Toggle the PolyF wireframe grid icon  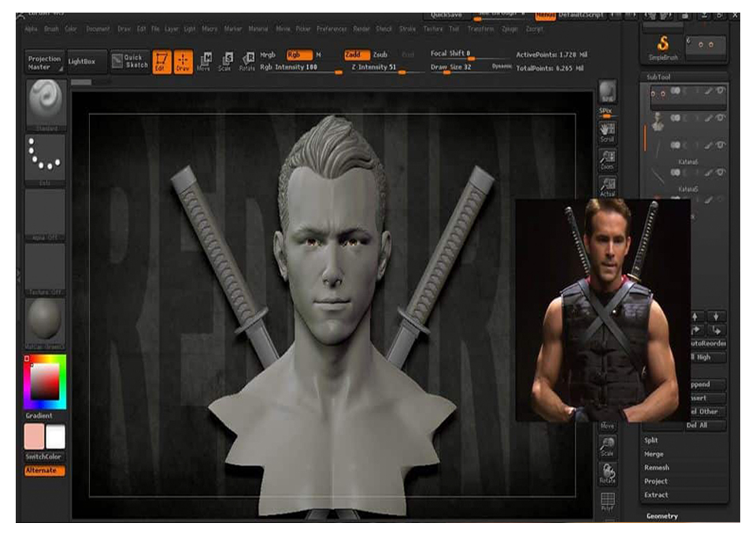[607, 502]
